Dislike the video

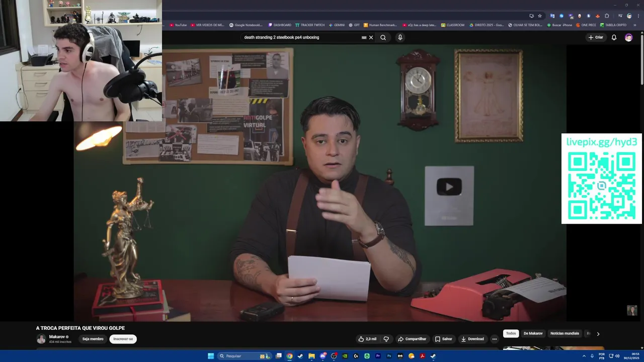(386, 339)
